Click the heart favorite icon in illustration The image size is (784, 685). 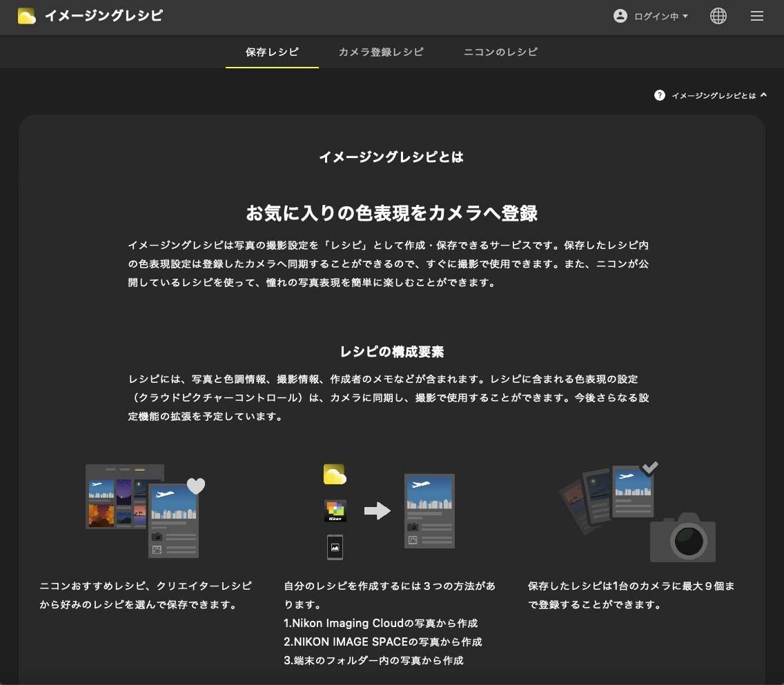point(196,486)
